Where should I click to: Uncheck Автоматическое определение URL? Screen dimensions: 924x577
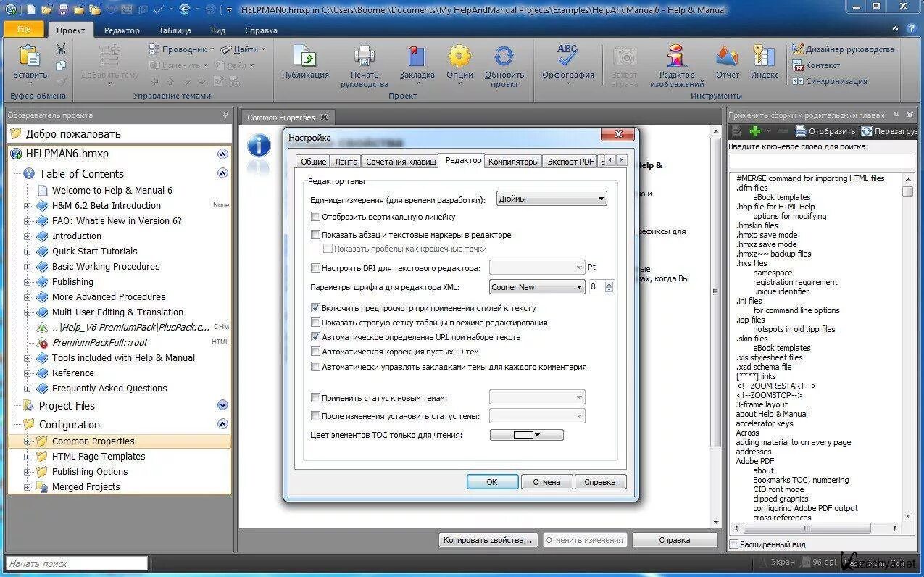tap(315, 337)
